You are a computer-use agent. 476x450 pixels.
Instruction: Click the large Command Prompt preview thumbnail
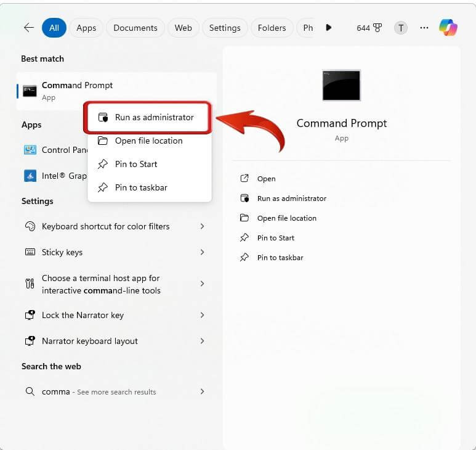click(x=342, y=86)
